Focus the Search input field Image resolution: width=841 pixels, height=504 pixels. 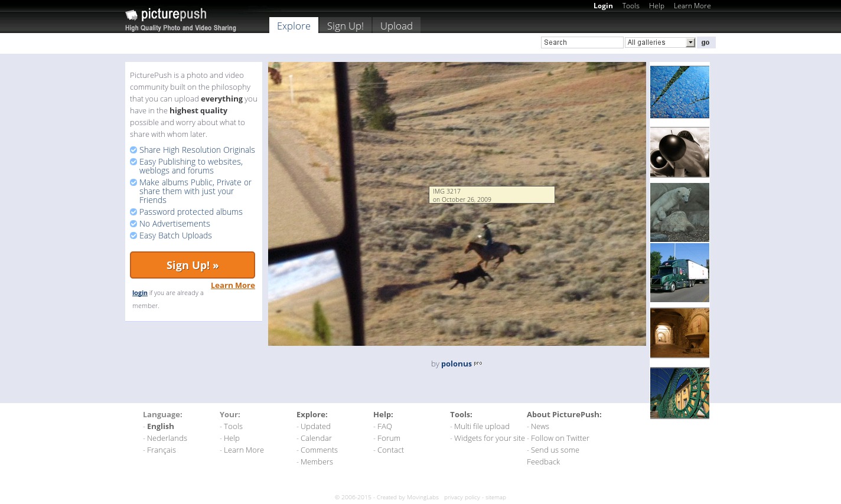click(582, 42)
